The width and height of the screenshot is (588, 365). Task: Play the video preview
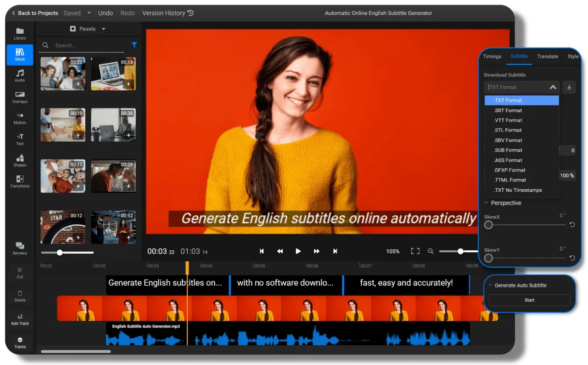pyautogui.click(x=298, y=251)
